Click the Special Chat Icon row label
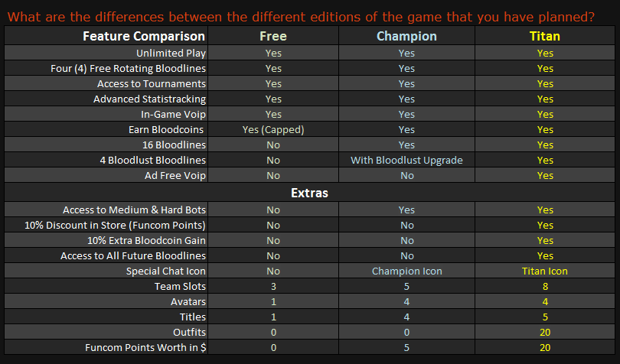Viewport: 620px width, 364px height. [165, 271]
